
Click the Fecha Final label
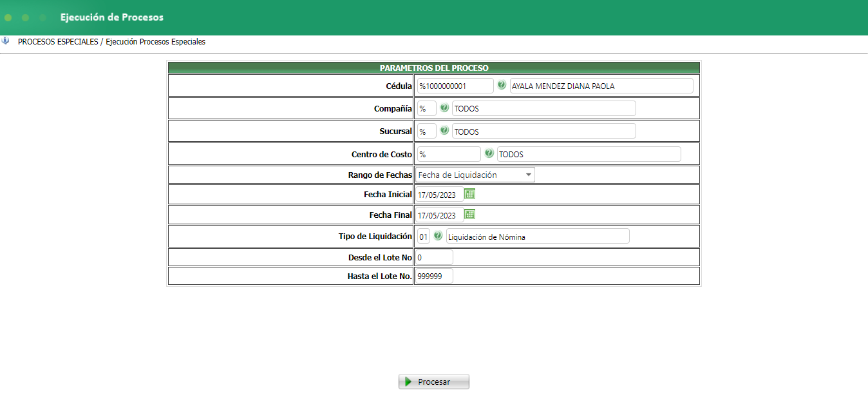coord(391,215)
